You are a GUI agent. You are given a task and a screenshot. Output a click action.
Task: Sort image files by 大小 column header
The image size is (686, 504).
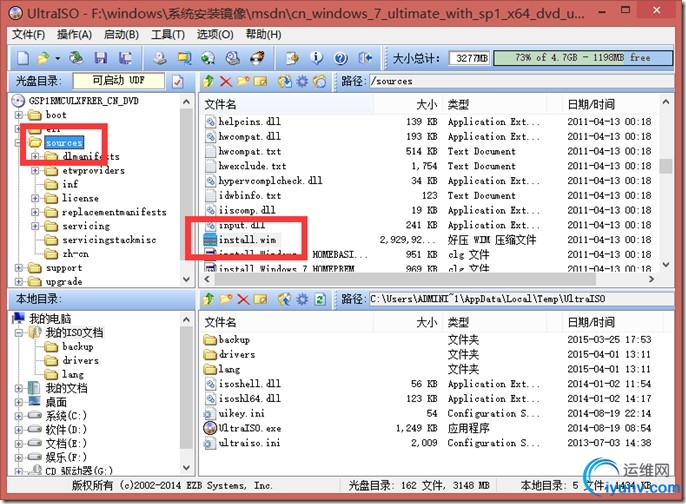pos(407,105)
